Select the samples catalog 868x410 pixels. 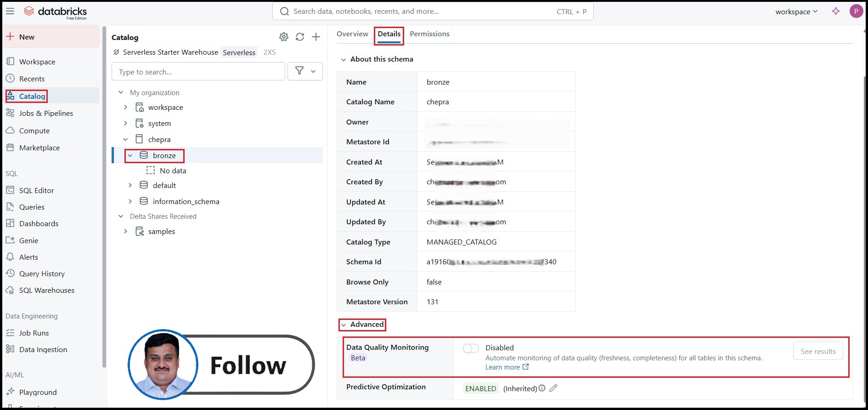click(x=162, y=231)
